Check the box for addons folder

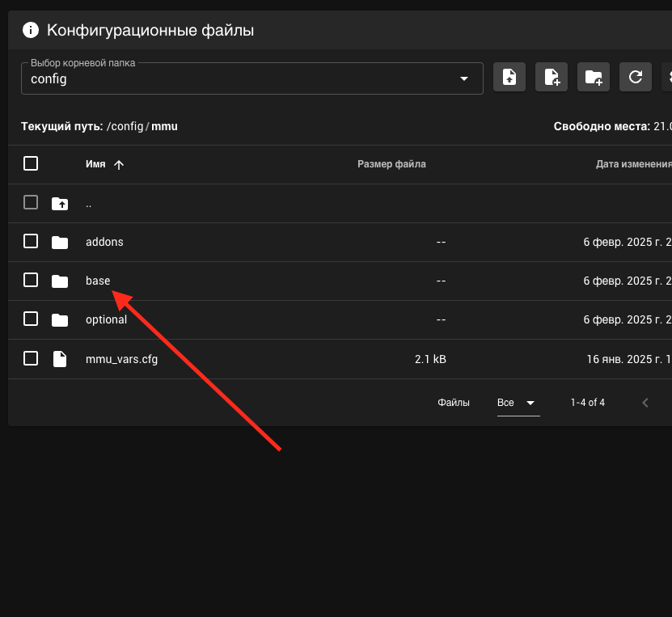31,241
